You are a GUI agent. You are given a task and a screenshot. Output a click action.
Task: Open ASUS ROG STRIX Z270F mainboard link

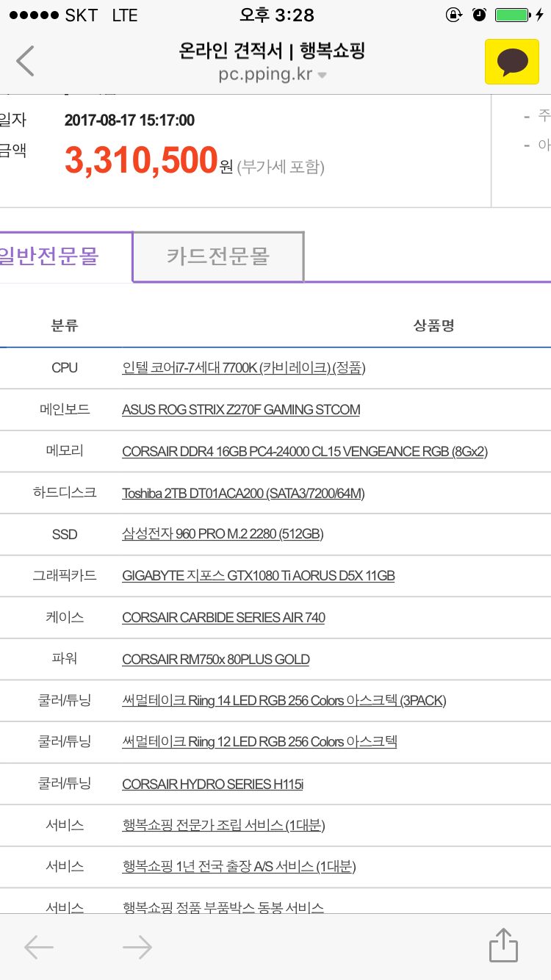(x=241, y=409)
